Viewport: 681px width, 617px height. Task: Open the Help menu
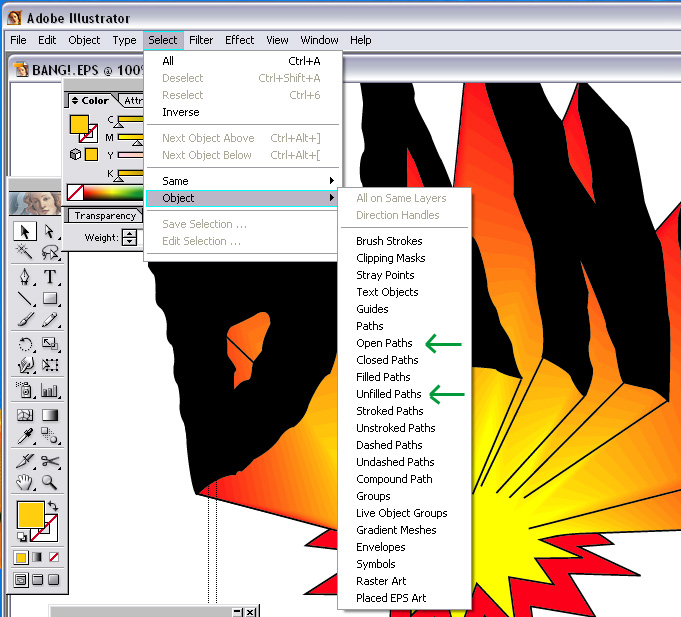click(x=360, y=40)
